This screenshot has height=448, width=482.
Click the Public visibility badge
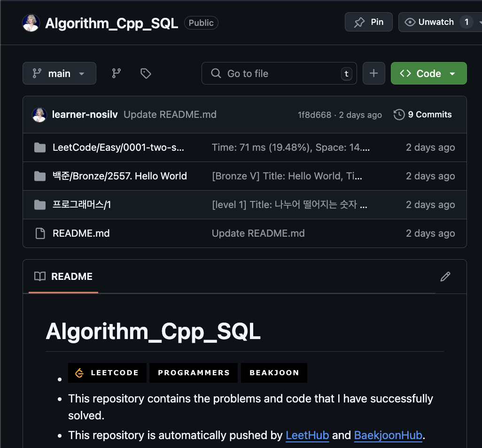tap(201, 23)
